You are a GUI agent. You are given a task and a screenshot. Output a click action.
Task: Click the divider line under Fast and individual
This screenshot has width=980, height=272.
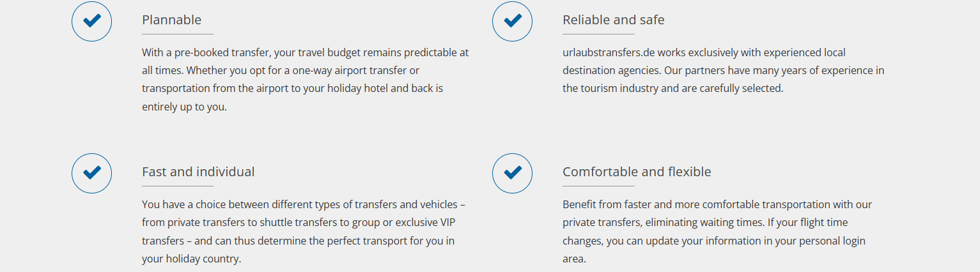pos(178,186)
